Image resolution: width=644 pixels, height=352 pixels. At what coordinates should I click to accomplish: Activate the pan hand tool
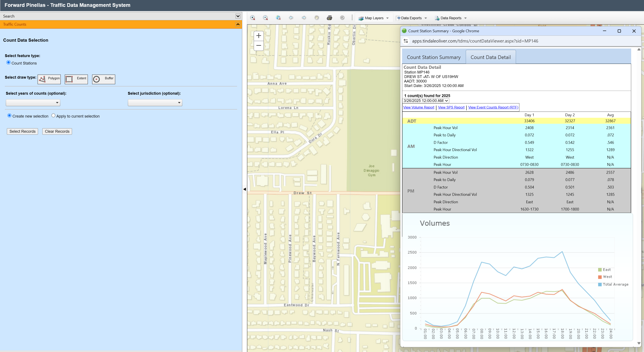[317, 18]
